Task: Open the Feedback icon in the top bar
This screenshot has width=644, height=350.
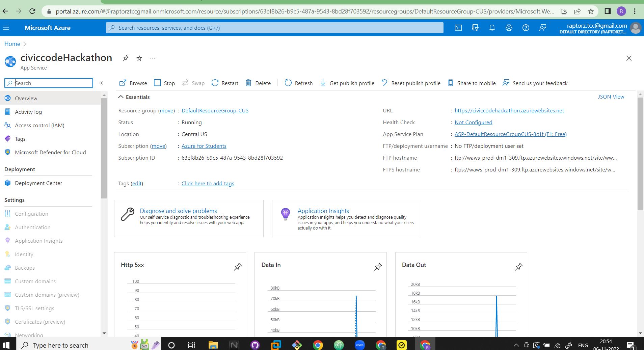Action: click(x=543, y=28)
